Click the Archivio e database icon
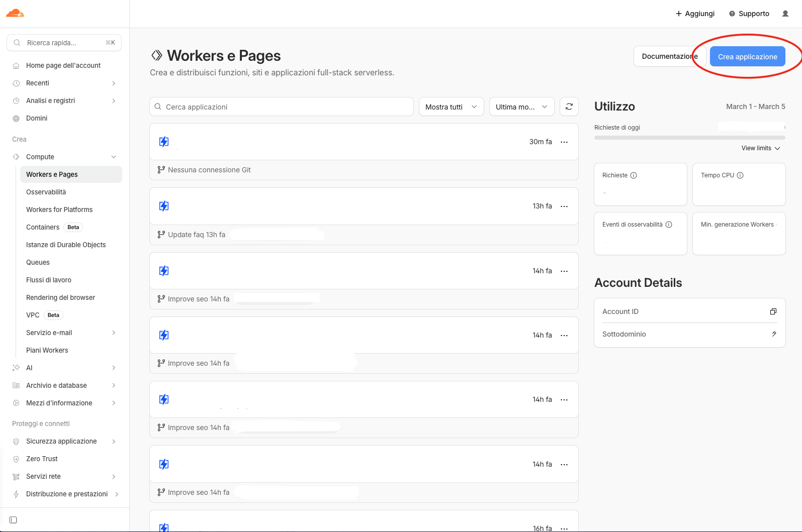 click(x=16, y=385)
